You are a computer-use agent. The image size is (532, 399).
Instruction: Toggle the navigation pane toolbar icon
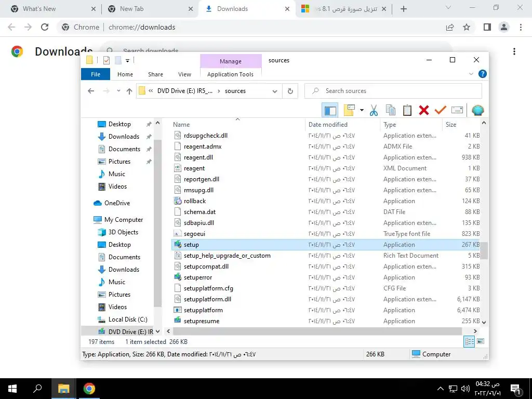330,110
